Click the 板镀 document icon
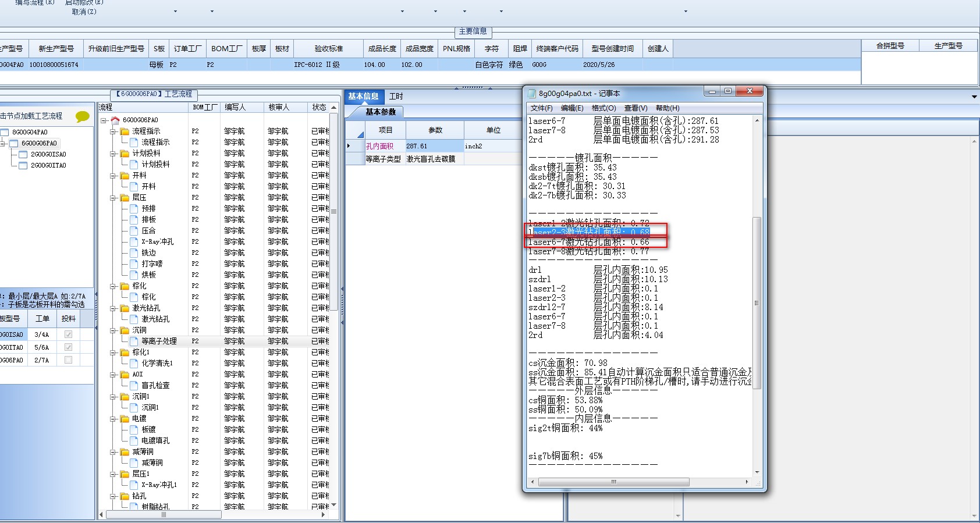 click(134, 430)
